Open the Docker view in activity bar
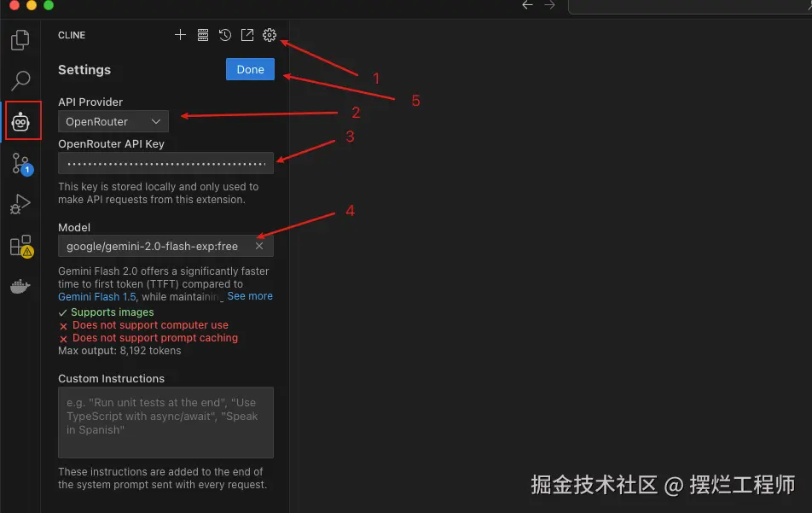Screen dimensions: 812x513 (20, 286)
